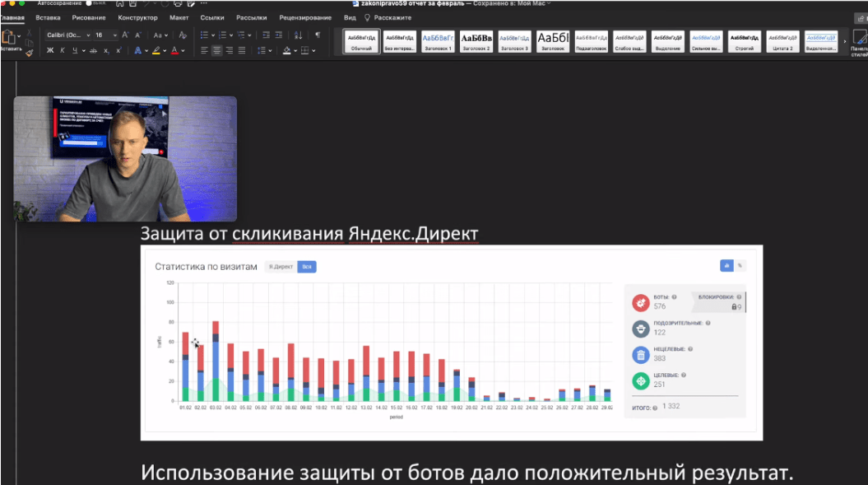Open highlight color dropdown arrow
Screen dimensions: 868x485
click(165, 50)
